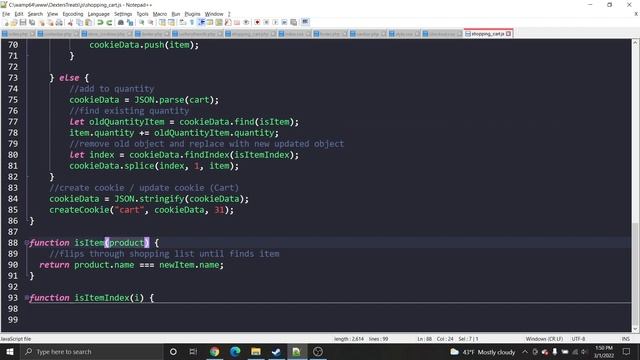Viewport: 640px width, 360px height.
Task: Open the ? help menu
Action: pyautogui.click(x=229, y=14)
